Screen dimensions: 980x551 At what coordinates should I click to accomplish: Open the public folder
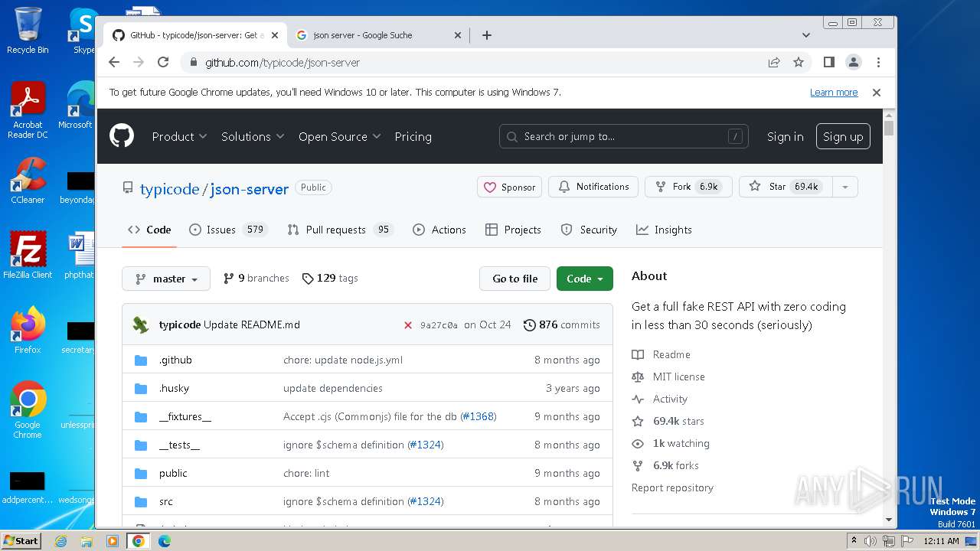pyautogui.click(x=173, y=473)
